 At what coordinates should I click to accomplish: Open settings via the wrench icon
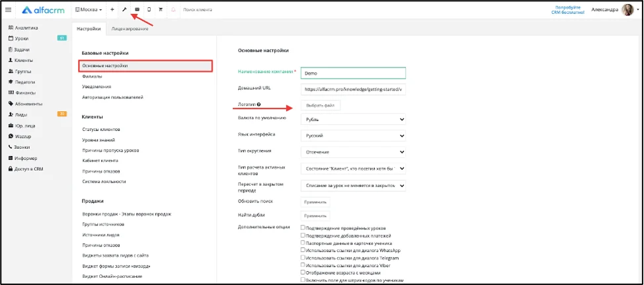tap(124, 9)
